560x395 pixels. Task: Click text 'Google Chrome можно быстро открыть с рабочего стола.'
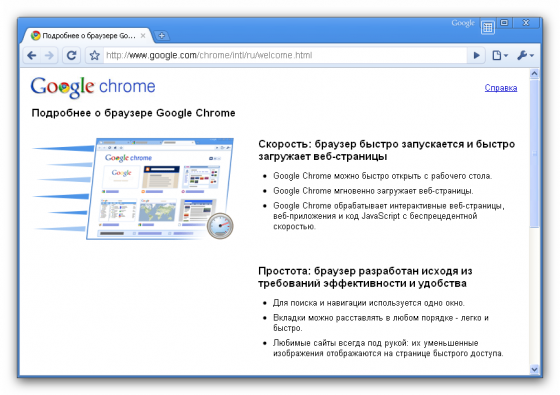click(382, 176)
